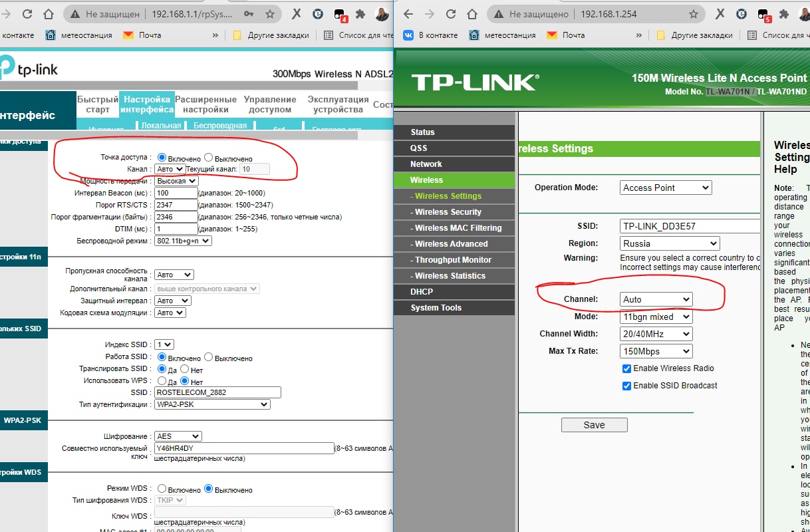Open Wireless MAC Filtering in sidebar
This screenshot has width=810, height=532.
(x=454, y=228)
